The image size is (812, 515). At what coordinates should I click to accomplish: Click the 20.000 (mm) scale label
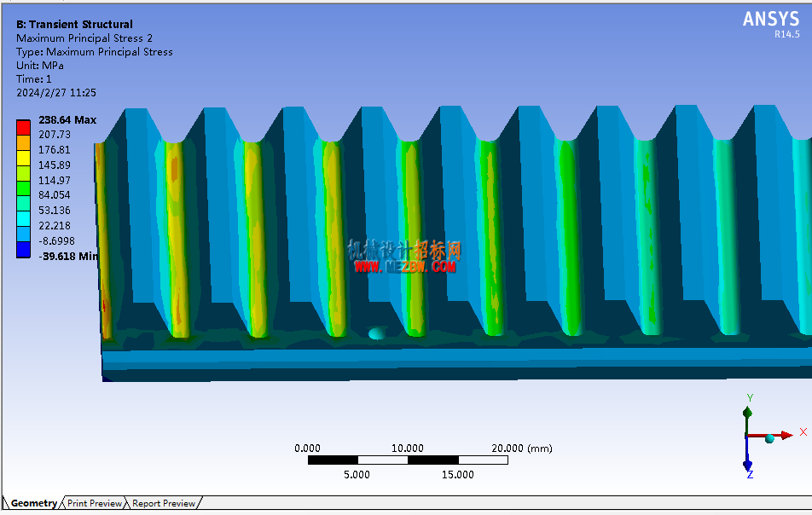coord(521,448)
